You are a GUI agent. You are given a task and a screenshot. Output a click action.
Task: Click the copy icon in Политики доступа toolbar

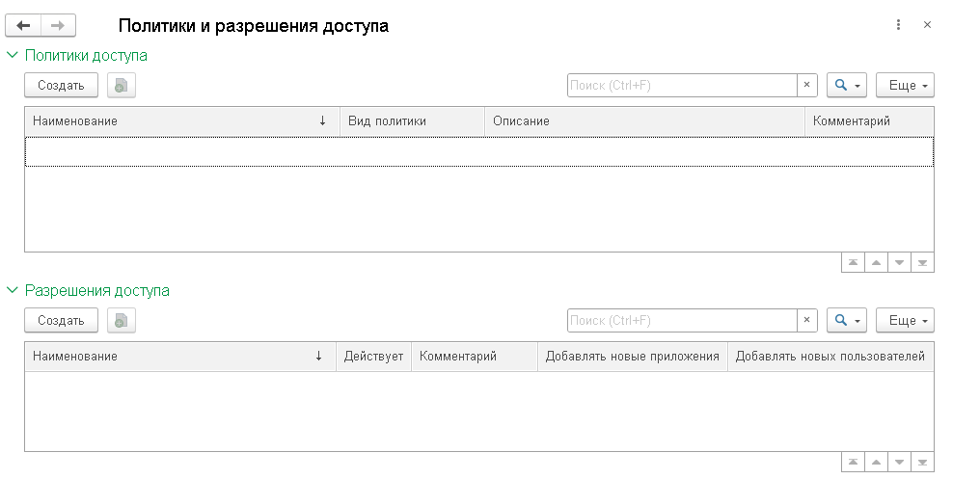[x=121, y=86]
